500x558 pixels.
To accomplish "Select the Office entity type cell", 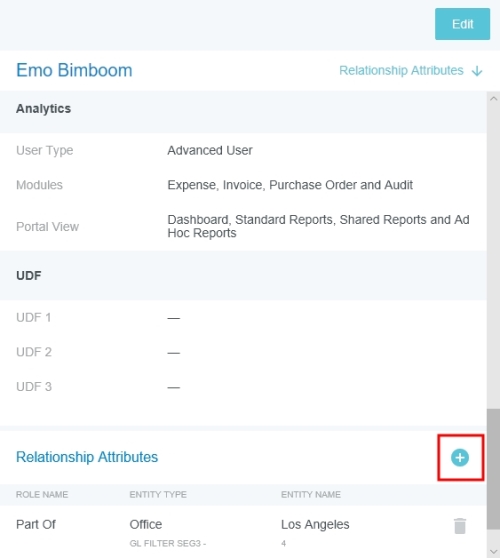I will (146, 525).
